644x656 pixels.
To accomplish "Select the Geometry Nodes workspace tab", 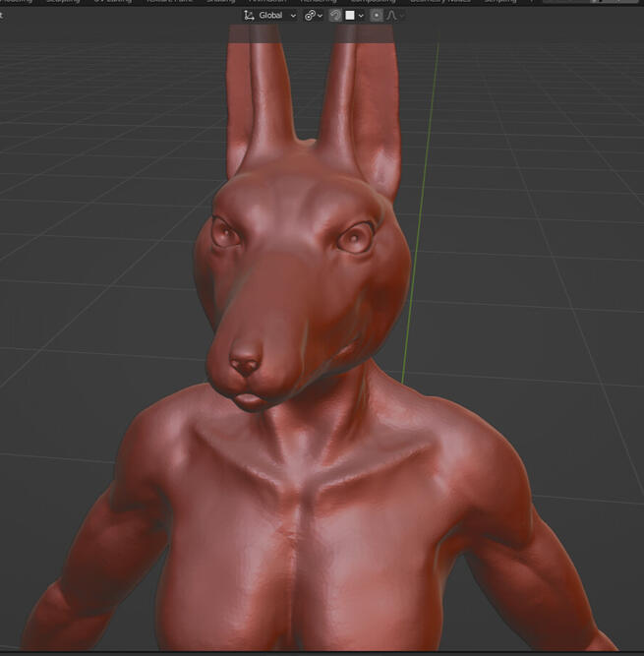I will [438, 2].
